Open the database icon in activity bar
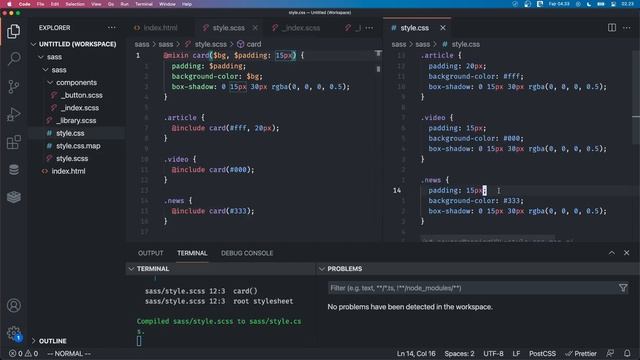 tap(13, 169)
